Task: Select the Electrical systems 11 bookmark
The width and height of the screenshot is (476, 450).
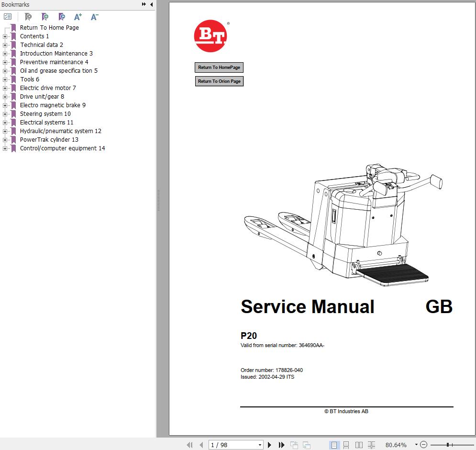Action: point(46,123)
